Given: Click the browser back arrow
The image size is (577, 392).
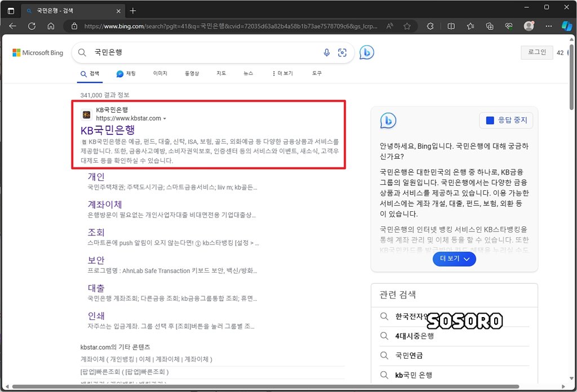Looking at the screenshot, I should [12, 26].
